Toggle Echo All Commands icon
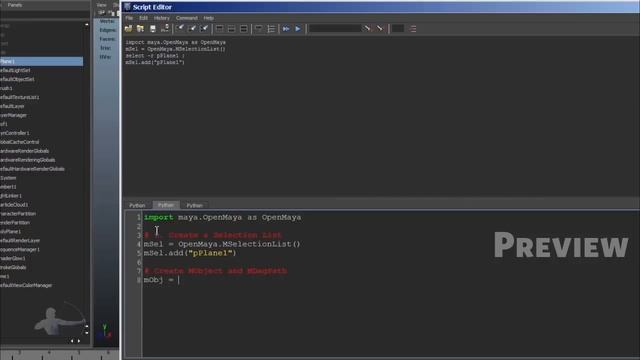640x360 pixels. coord(259,29)
